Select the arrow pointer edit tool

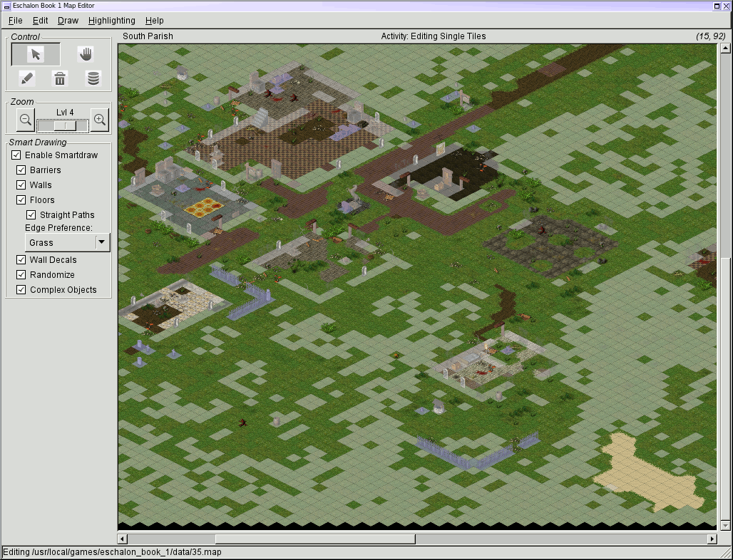coord(36,55)
